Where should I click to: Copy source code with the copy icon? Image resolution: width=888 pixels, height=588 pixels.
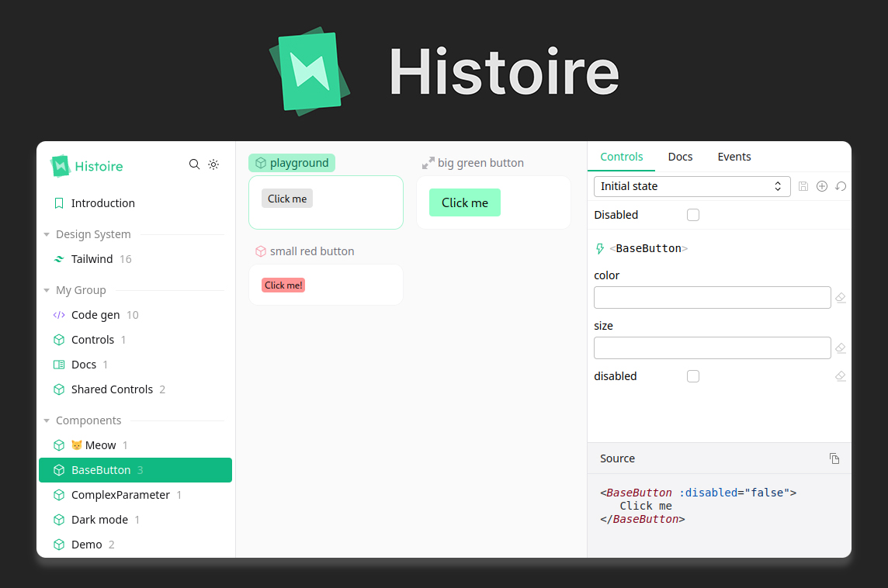(x=834, y=458)
